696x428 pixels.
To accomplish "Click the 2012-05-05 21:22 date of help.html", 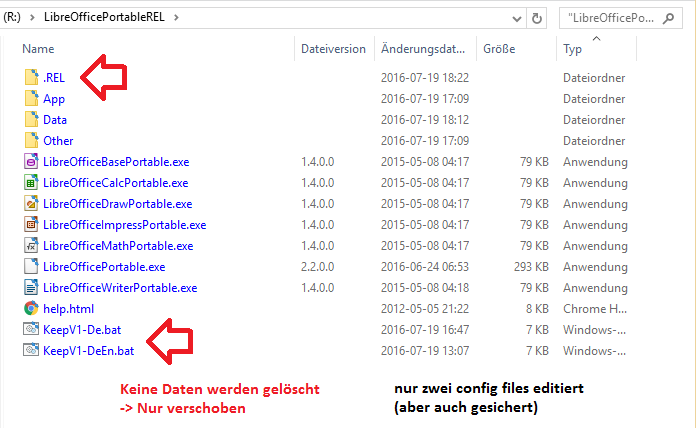I will tap(425, 309).
